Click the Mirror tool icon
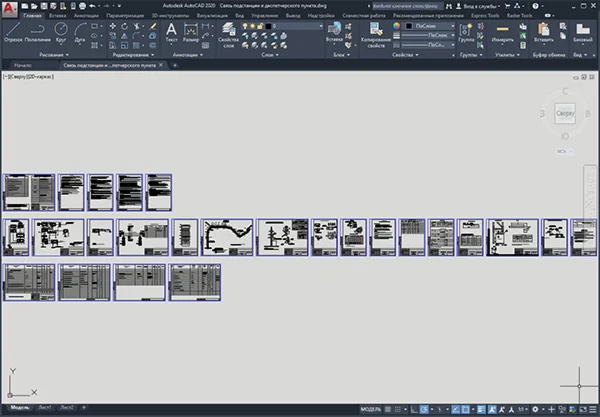The height and width of the screenshot is (417, 600). [124, 36]
